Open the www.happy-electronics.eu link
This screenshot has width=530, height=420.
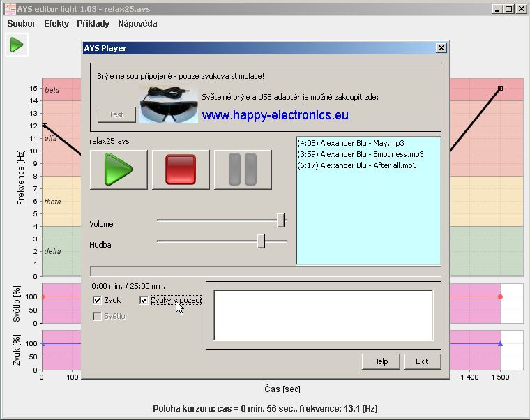coord(275,115)
